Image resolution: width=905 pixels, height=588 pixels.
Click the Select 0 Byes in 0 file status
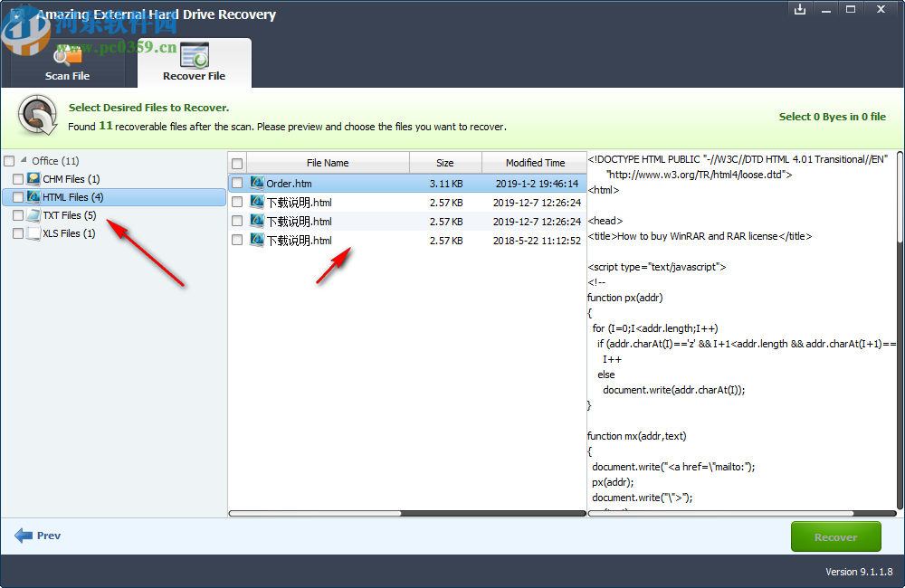[x=833, y=117]
